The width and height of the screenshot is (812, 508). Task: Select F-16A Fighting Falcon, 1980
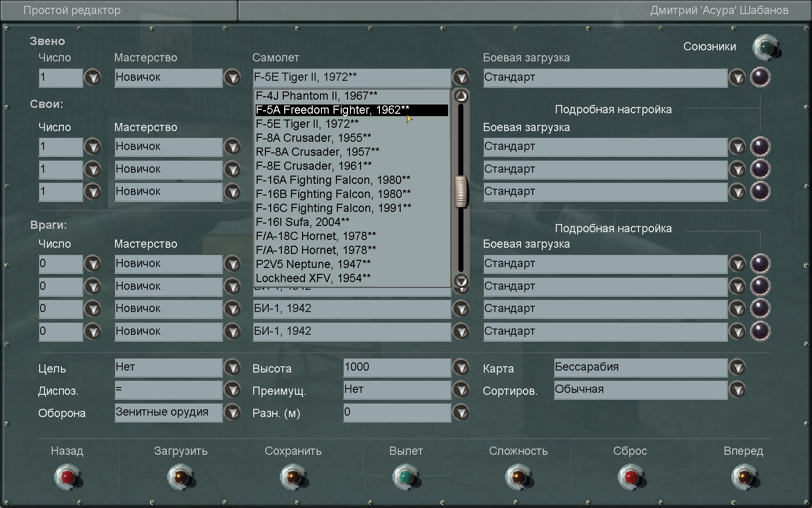pyautogui.click(x=352, y=180)
